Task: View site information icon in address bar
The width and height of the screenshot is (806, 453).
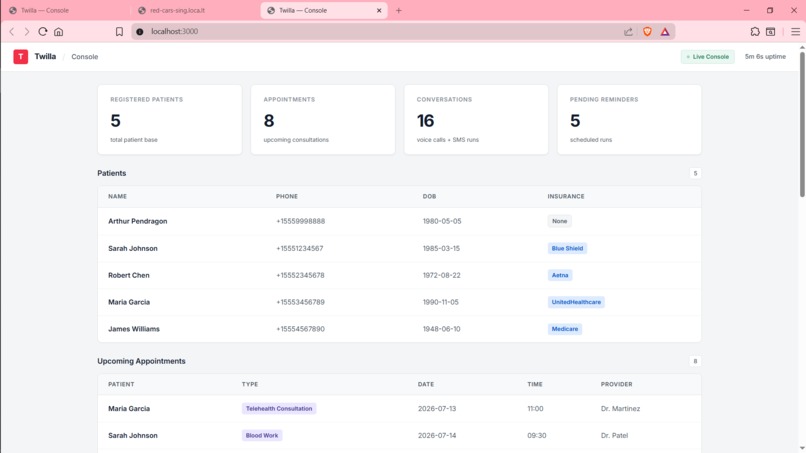Action: pyautogui.click(x=140, y=32)
